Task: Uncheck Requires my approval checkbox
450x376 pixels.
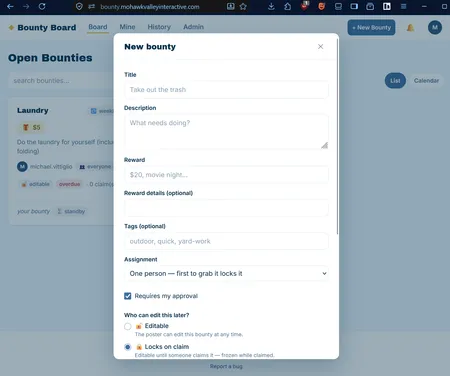Action: pos(128,296)
